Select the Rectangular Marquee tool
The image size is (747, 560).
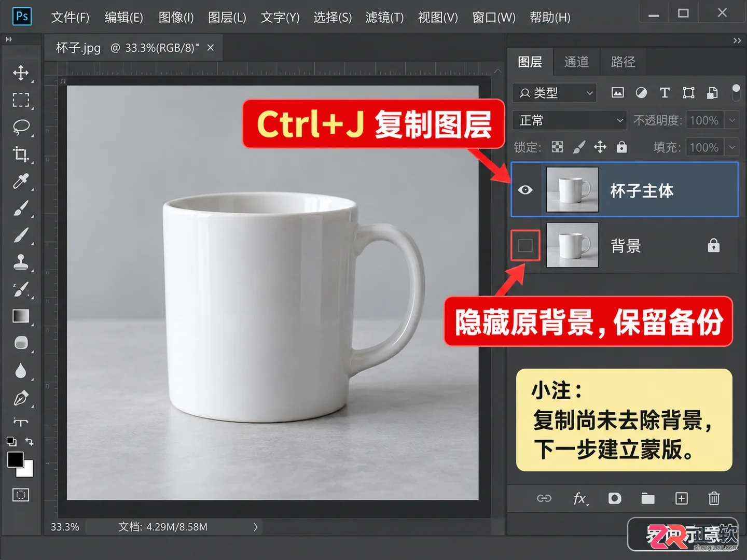pos(21,100)
